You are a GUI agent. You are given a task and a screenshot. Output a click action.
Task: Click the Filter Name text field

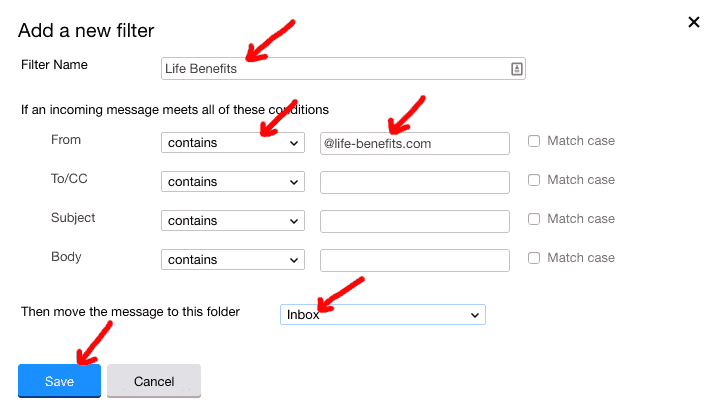343,69
